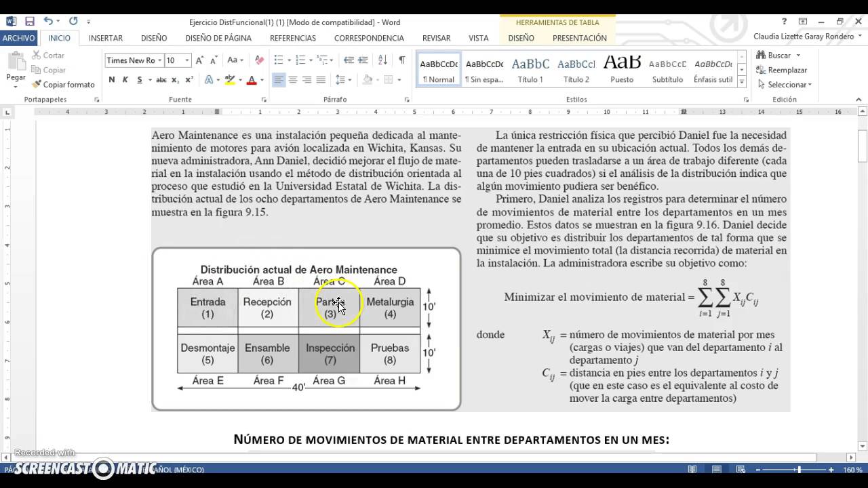This screenshot has height=488, width=868.
Task: Switch to Read Mode view in status bar
Action: [x=692, y=469]
